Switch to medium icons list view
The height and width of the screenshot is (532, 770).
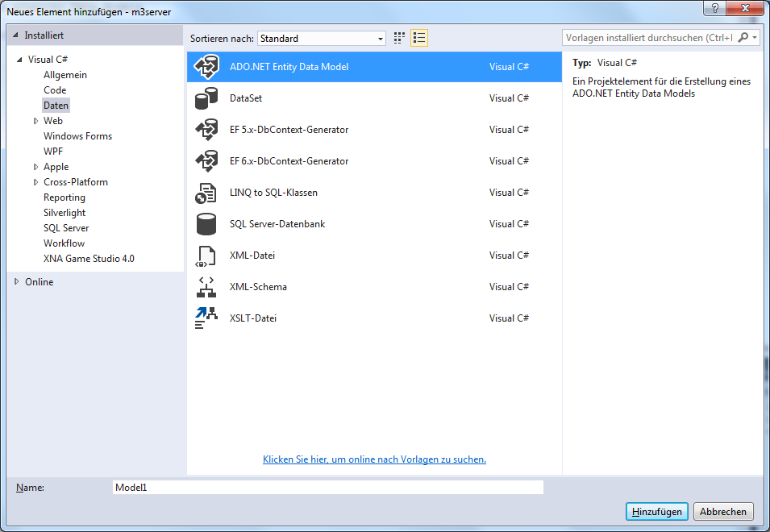(419, 38)
